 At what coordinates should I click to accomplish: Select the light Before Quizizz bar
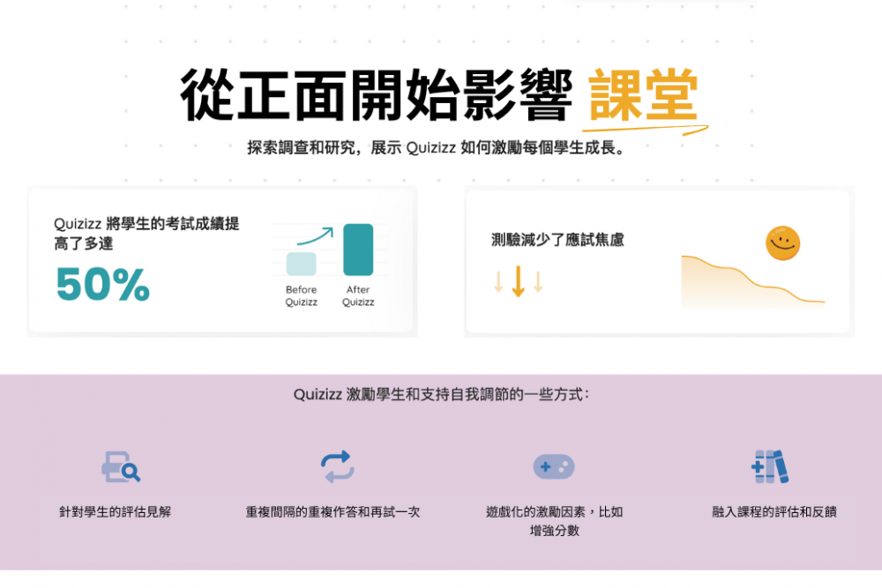pos(301,263)
